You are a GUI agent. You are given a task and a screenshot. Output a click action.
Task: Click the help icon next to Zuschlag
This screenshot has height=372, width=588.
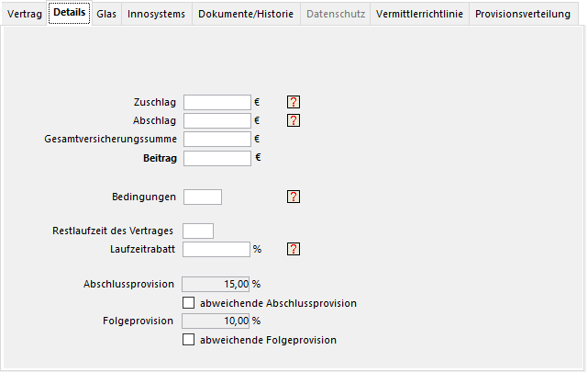click(294, 102)
